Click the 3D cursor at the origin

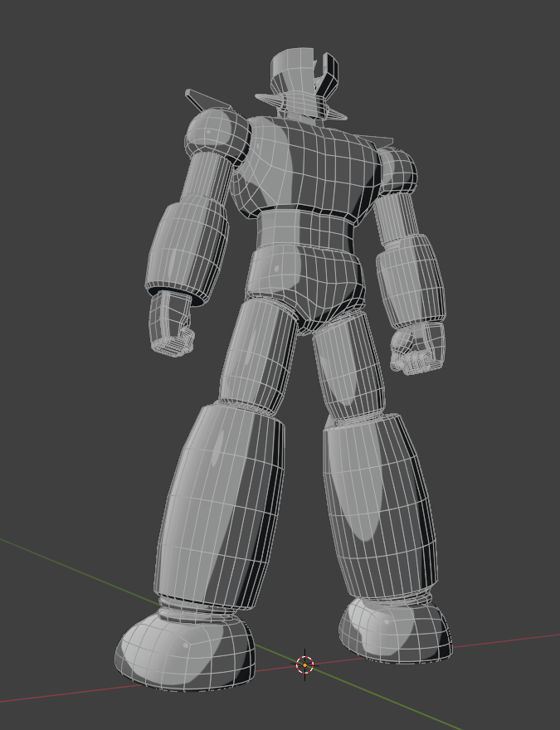pos(304,664)
